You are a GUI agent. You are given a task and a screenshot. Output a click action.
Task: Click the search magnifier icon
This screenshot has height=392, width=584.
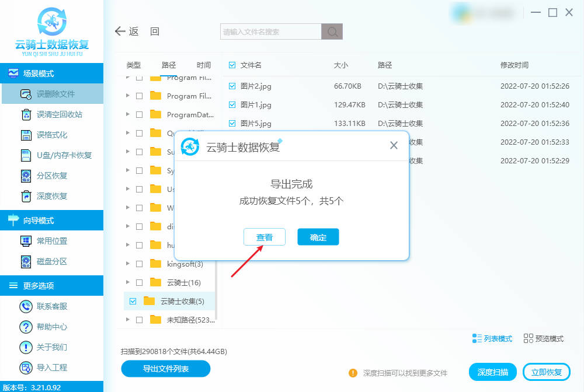coord(332,32)
